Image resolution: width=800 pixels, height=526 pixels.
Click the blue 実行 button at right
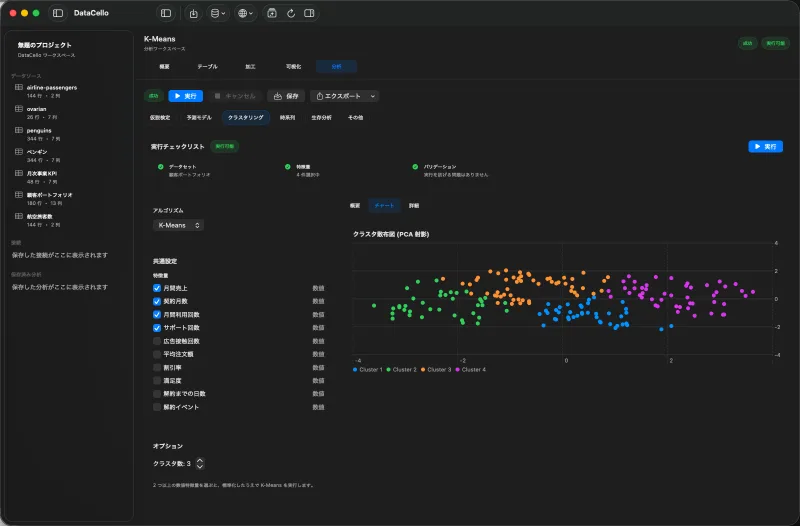pyautogui.click(x=765, y=147)
